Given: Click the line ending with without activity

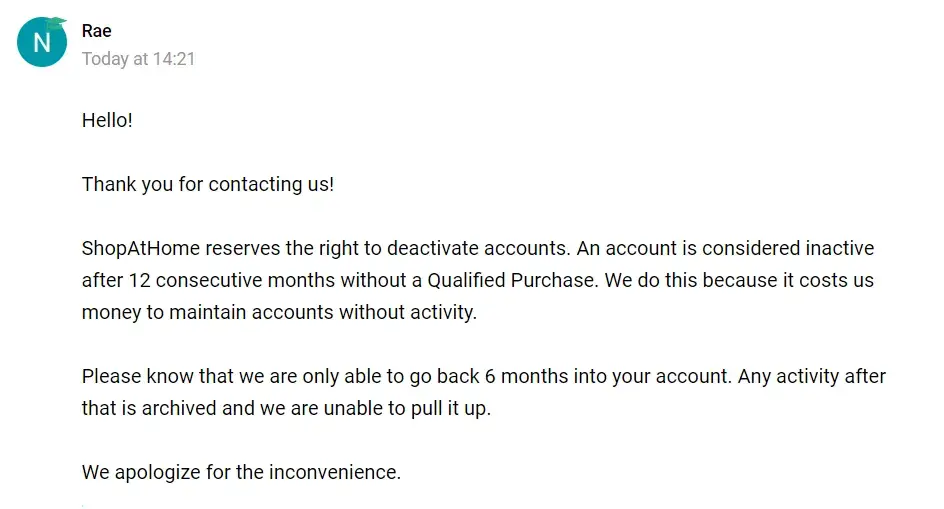Looking at the screenshot, I should 279,312.
